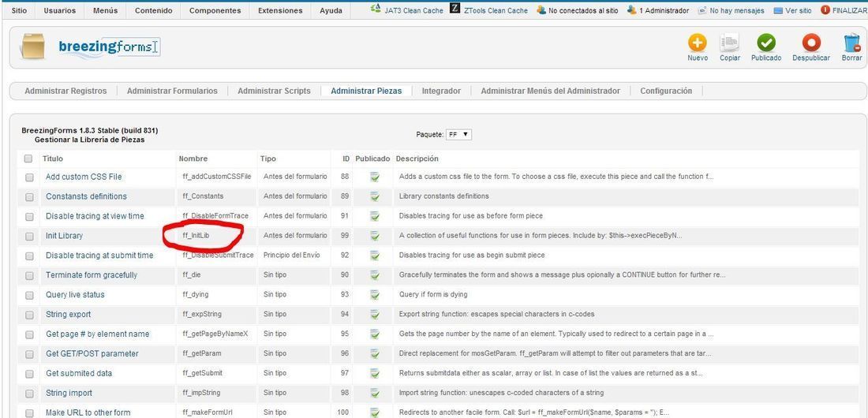868x418 pixels.
Task: Open the Sitio menu
Action: point(19,10)
